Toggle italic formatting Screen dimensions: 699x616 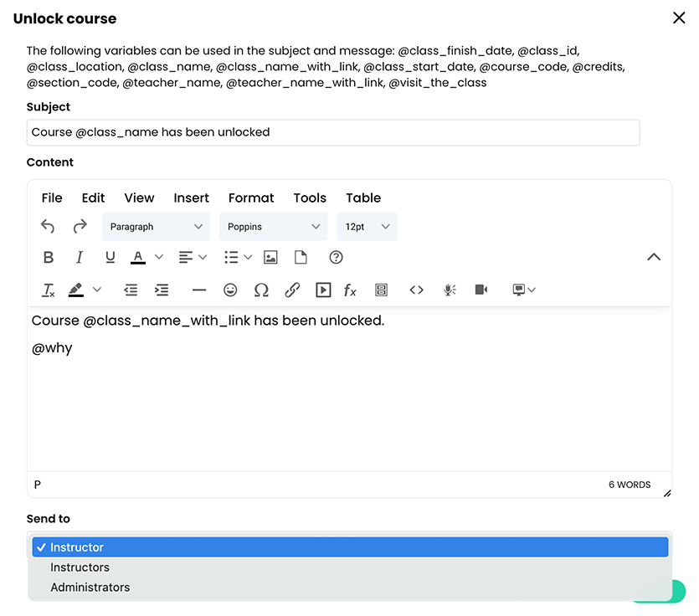79,257
